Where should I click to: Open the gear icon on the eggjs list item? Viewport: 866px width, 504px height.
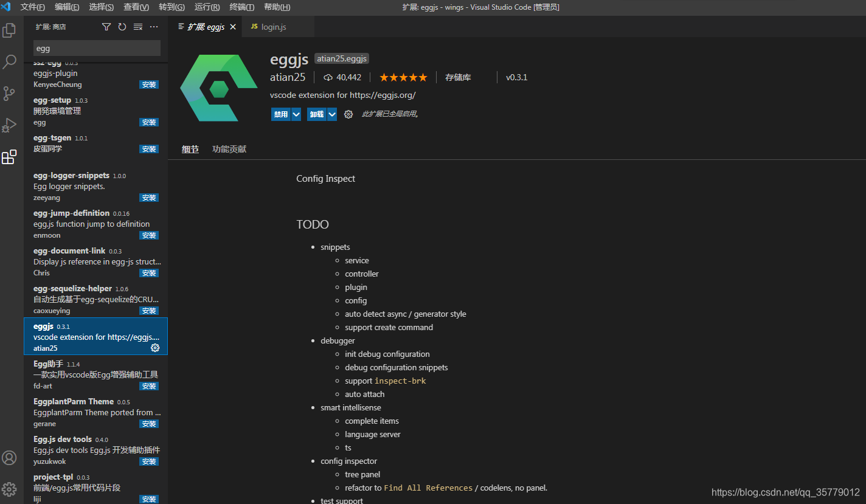click(155, 348)
